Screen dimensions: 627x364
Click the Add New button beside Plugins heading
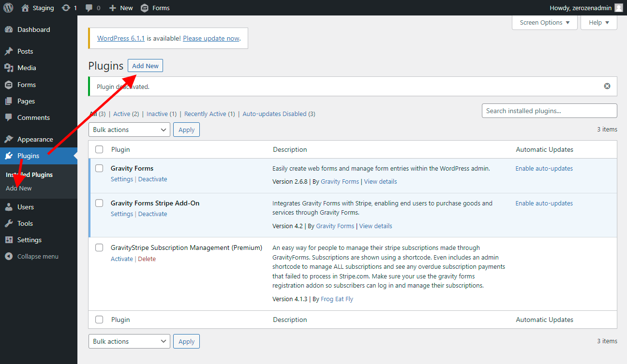pyautogui.click(x=145, y=66)
